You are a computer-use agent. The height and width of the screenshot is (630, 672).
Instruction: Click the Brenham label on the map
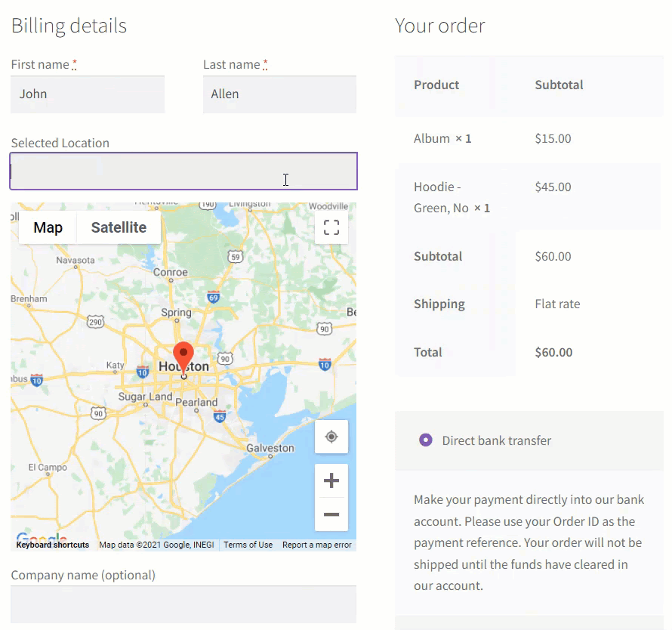(x=29, y=298)
